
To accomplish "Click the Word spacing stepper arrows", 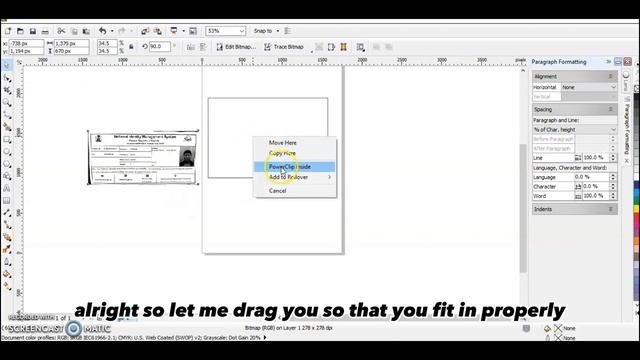I will [x=613, y=196].
